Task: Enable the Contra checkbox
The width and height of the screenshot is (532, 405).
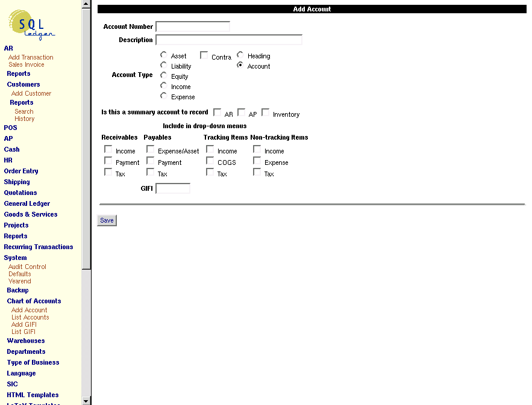Action: point(204,55)
